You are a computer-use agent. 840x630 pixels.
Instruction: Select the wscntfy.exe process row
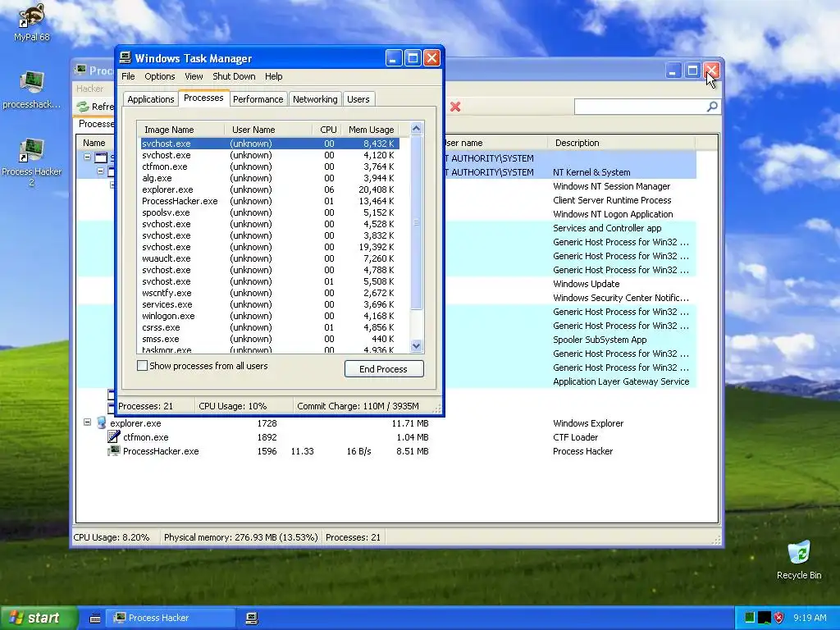click(x=269, y=293)
